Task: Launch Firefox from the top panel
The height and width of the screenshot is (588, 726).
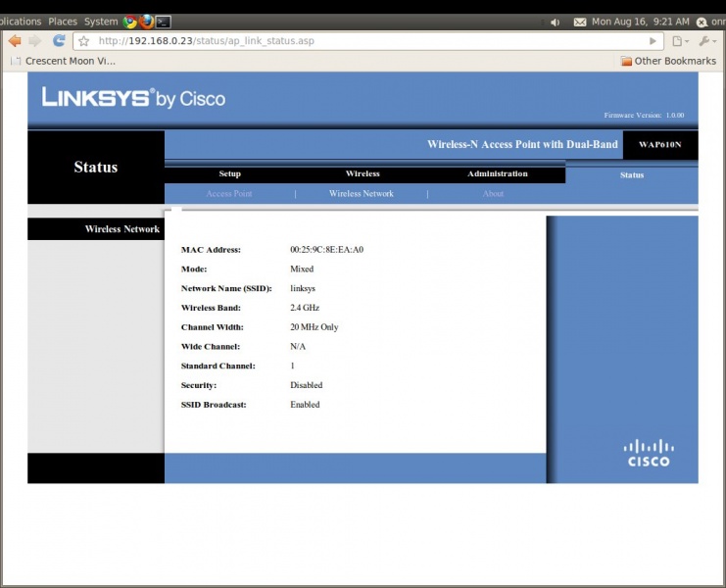Action: [x=147, y=21]
